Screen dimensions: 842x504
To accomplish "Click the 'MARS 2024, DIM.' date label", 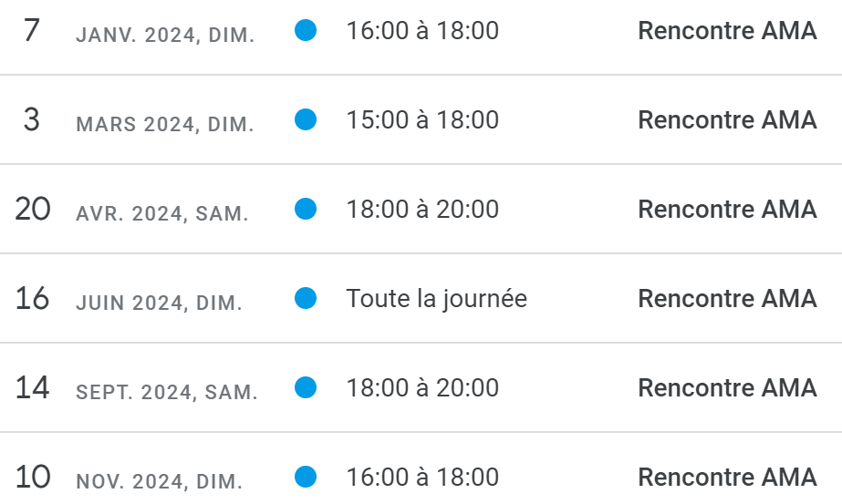I will coord(165,125).
